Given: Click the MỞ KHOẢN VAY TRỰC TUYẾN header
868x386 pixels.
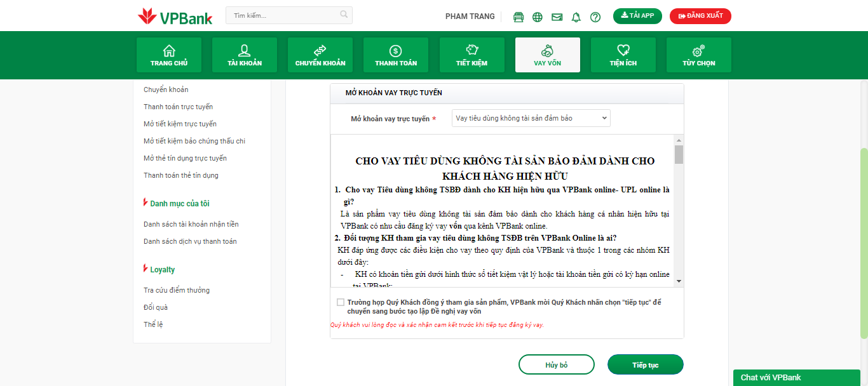Looking at the screenshot, I should point(394,93).
